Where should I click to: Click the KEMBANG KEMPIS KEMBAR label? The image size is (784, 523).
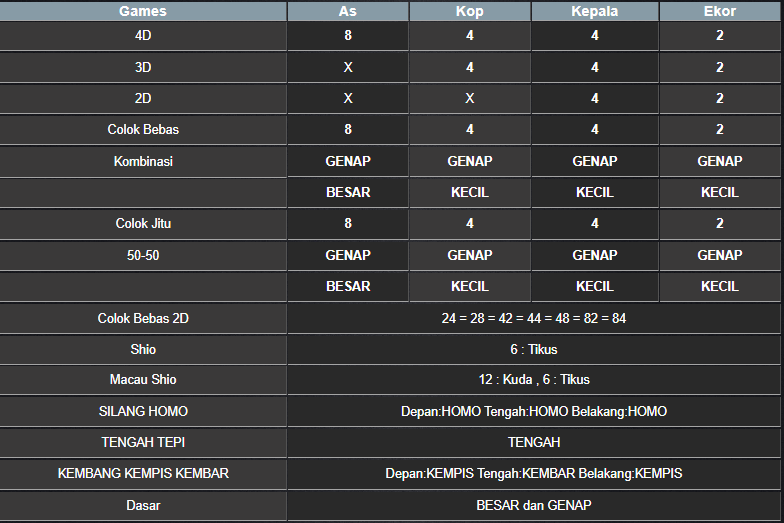pos(143,473)
